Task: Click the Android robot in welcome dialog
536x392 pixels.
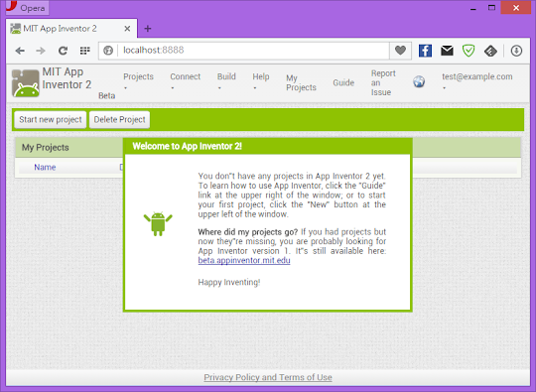Action: point(158,224)
